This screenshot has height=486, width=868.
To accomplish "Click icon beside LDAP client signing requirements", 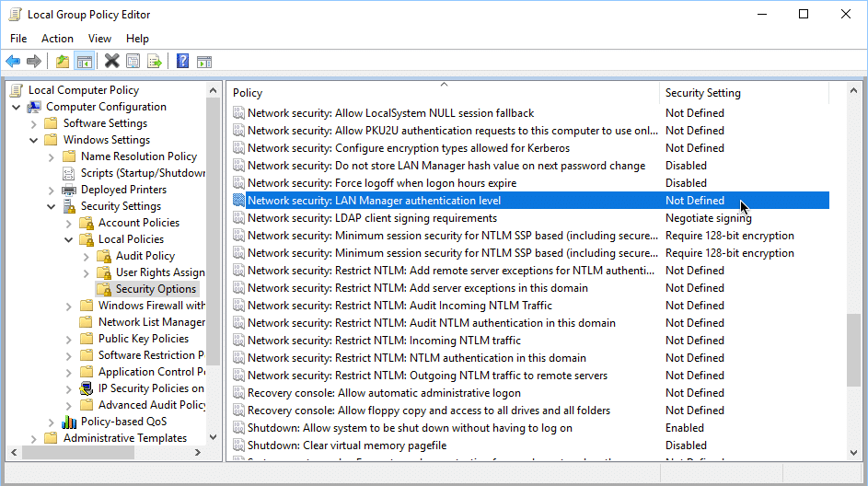I will (238, 218).
